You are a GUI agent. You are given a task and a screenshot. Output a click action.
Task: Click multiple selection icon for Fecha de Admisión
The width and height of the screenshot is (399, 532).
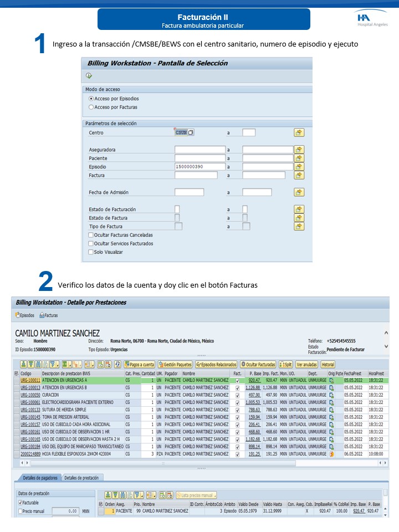tap(299, 192)
